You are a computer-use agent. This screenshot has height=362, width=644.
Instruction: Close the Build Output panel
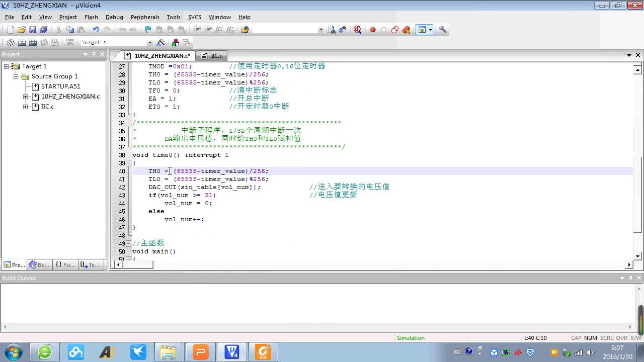pos(638,278)
